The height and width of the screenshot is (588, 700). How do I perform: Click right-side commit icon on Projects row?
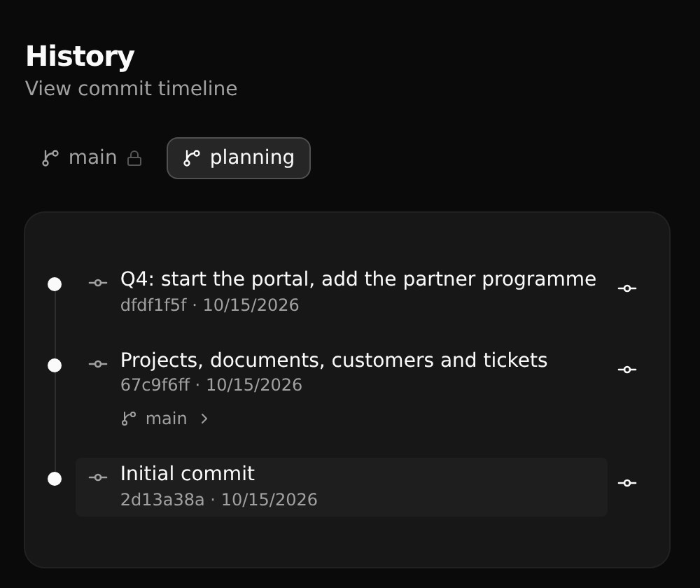coord(626,370)
